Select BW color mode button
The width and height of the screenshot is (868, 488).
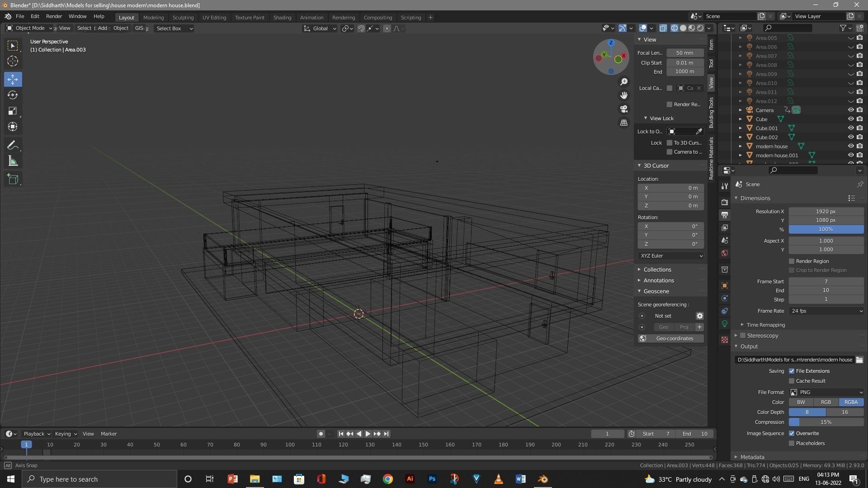pos(801,402)
